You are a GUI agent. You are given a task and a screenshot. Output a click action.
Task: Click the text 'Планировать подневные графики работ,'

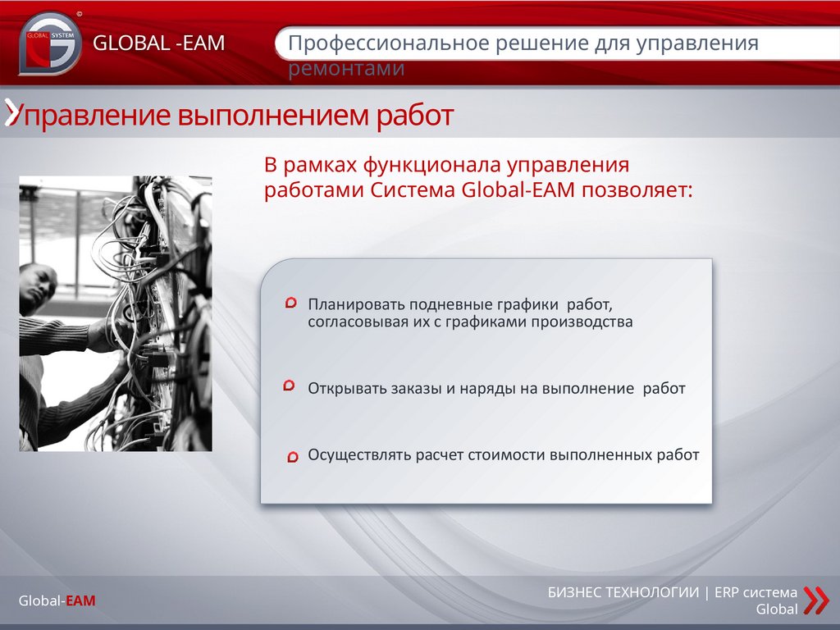point(460,304)
